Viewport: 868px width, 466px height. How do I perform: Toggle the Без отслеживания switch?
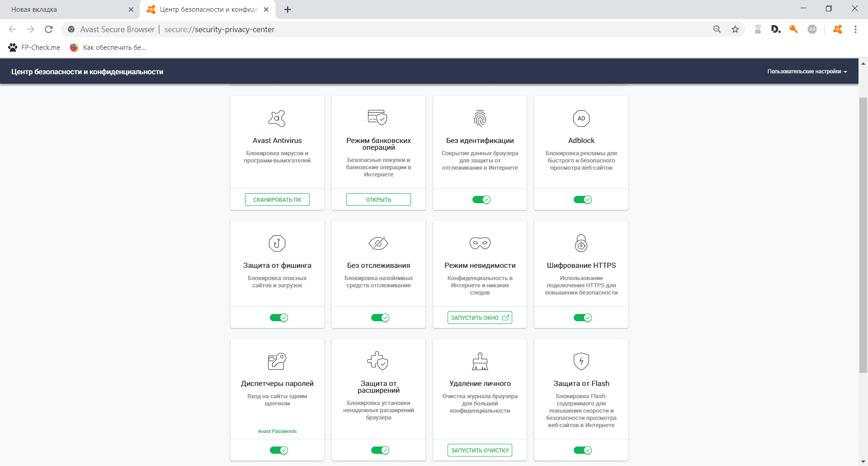click(380, 318)
